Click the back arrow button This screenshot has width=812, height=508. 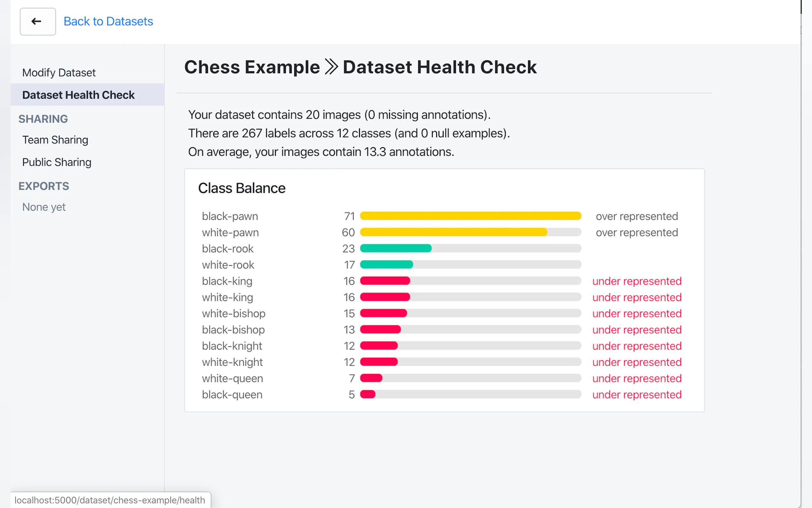(x=38, y=21)
